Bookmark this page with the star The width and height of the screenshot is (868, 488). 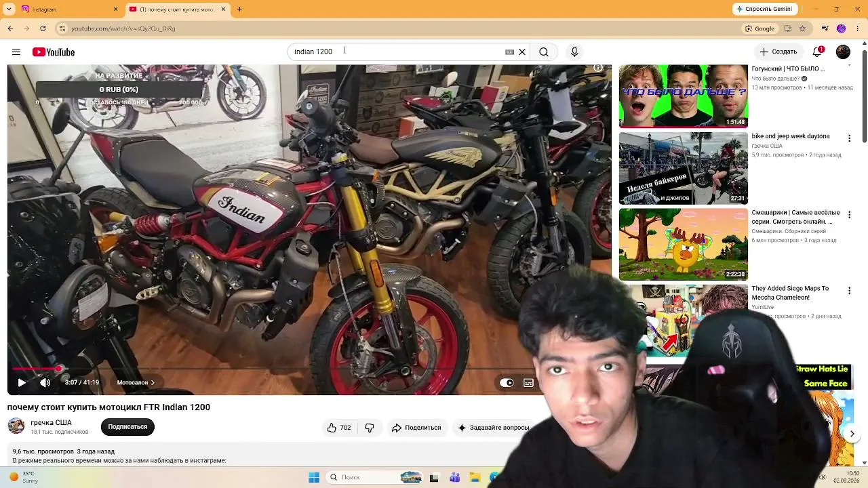click(x=803, y=28)
